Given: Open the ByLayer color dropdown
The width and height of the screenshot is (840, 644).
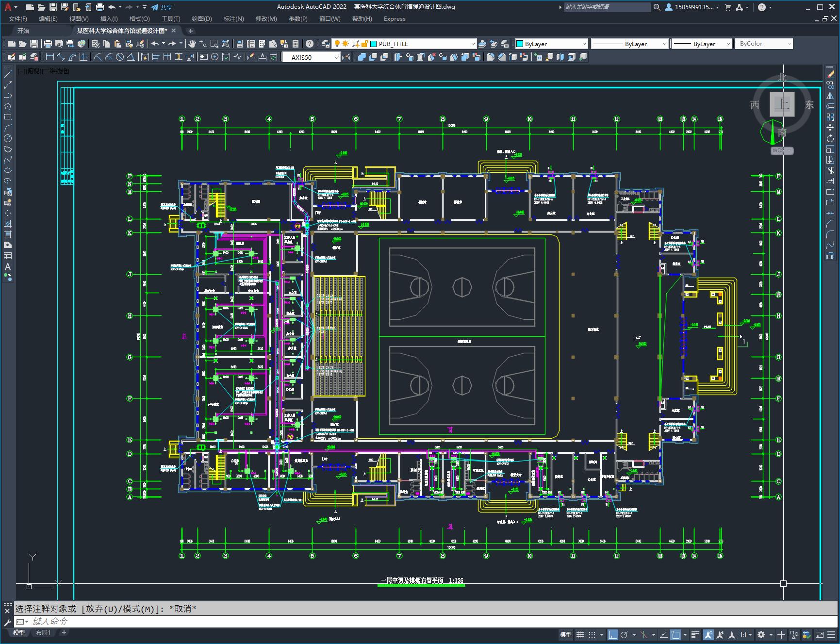Looking at the screenshot, I should [584, 44].
